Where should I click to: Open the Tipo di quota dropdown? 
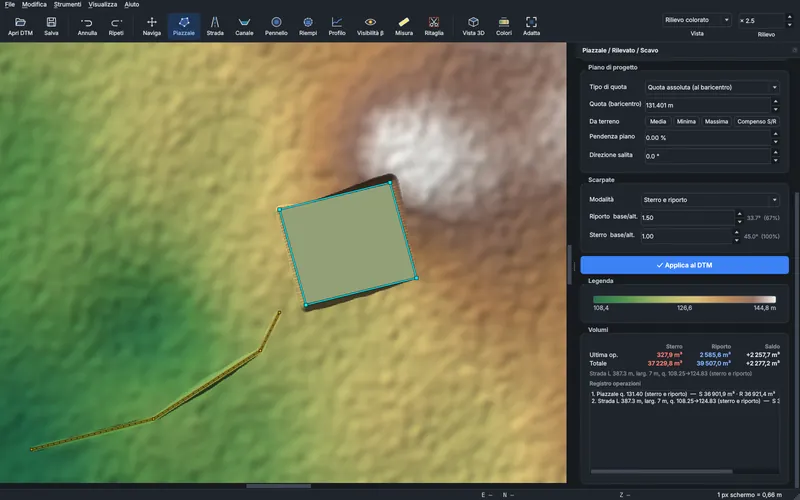click(x=712, y=87)
